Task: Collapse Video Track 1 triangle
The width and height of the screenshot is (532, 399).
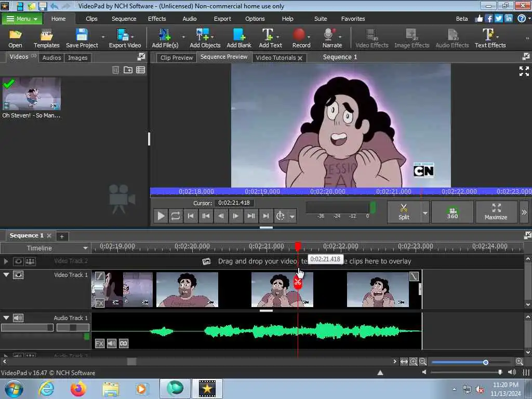Action: coord(6,274)
